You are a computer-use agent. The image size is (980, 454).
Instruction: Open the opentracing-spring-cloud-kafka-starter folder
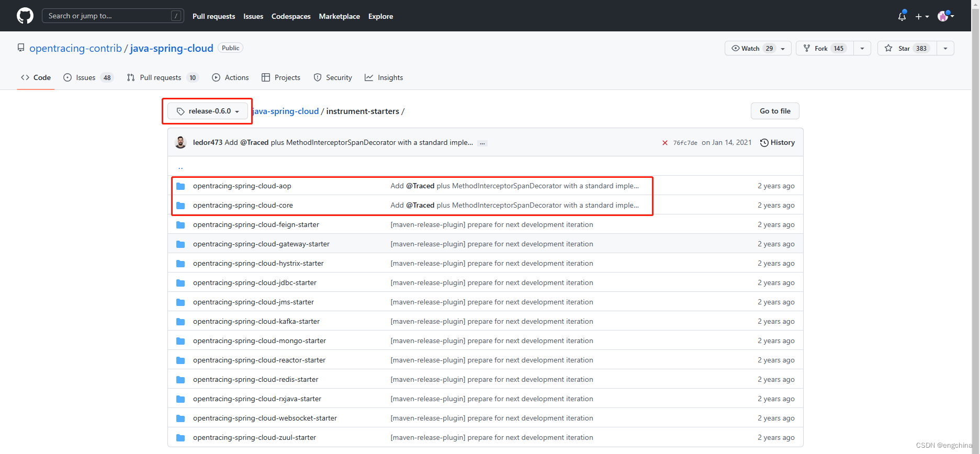pos(256,321)
